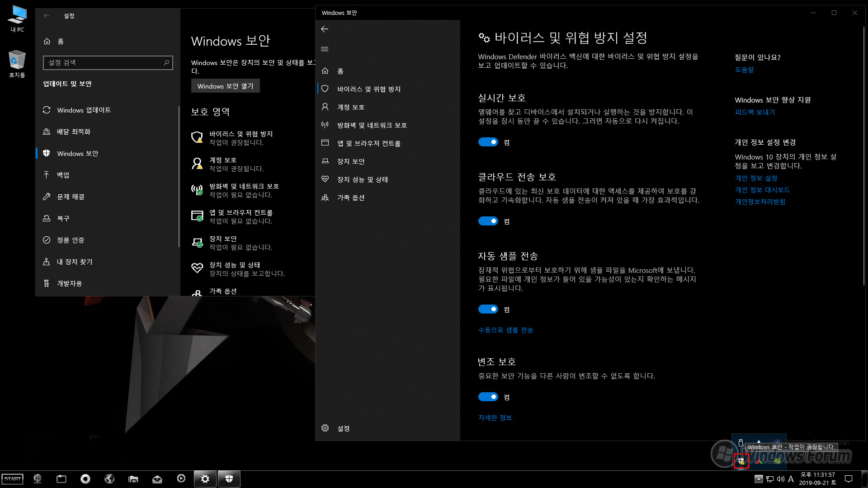Select 복구 in 설정 sidebar

[108, 218]
